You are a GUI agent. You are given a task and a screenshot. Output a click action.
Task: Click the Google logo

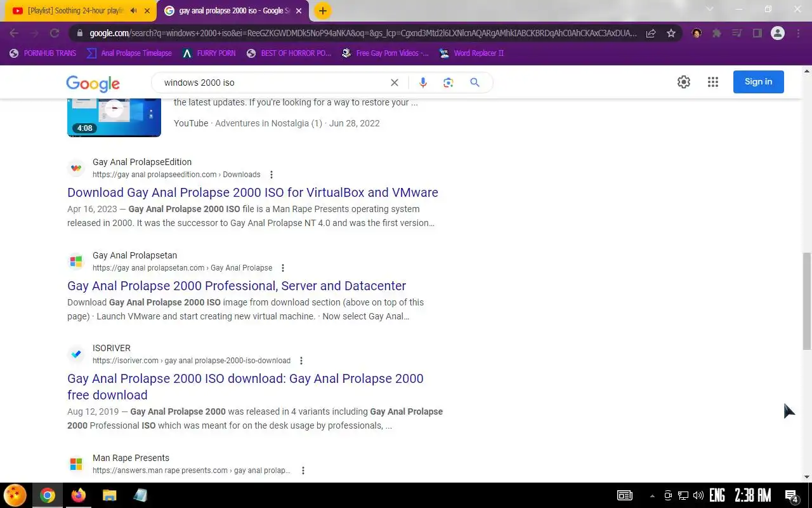(93, 83)
